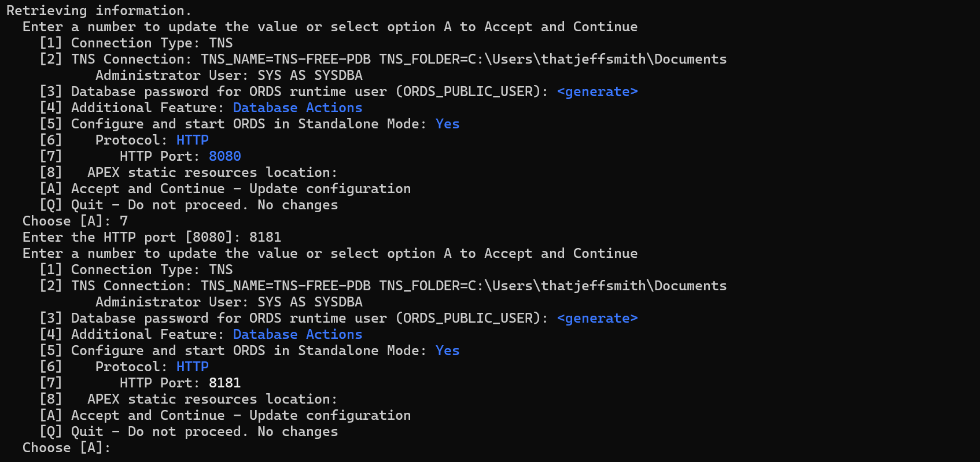Click '[1] Connection Type: TNS' below the 8181 entry line
Image resolution: width=980 pixels, height=462 pixels.
[136, 269]
